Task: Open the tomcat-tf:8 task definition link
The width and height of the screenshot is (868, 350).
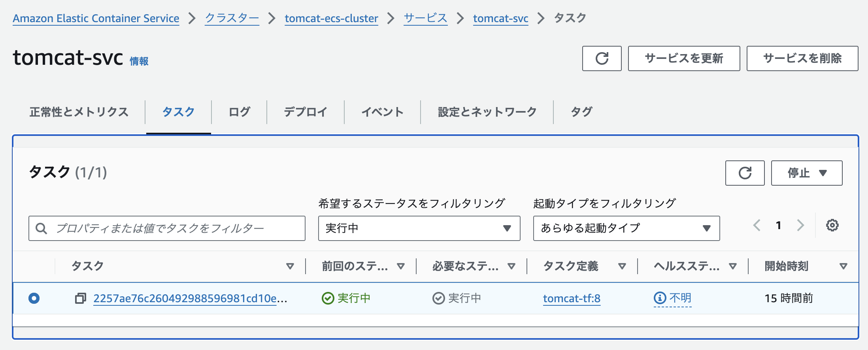Action: click(572, 299)
